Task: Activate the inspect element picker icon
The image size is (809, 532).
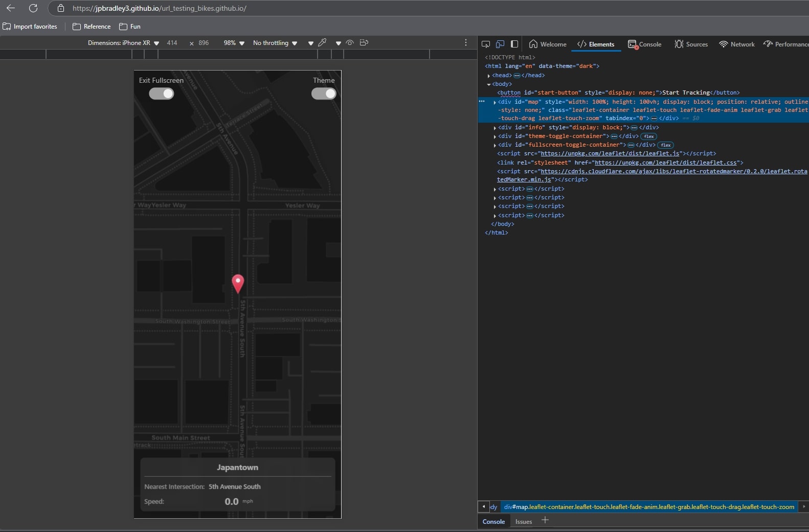Action: 486,44
